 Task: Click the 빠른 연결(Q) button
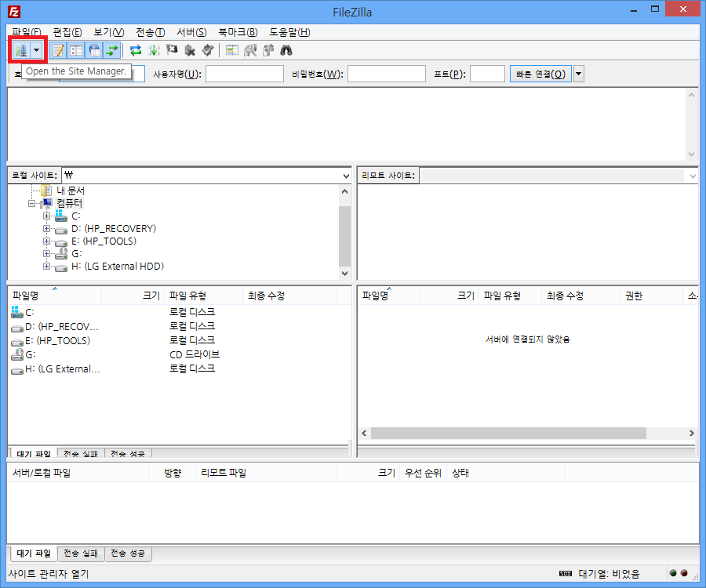pos(540,74)
